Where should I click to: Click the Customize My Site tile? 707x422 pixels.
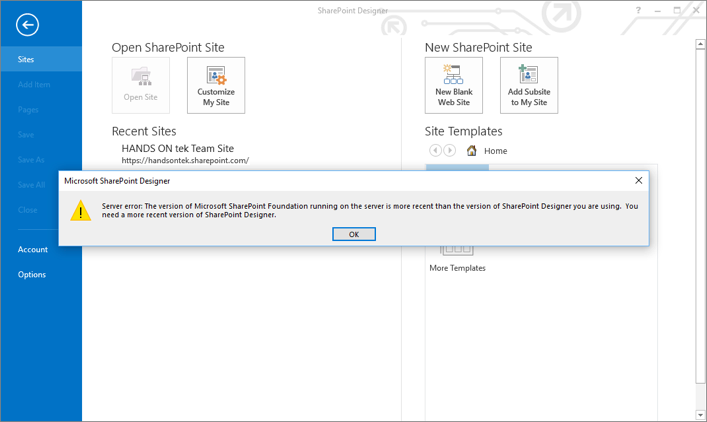point(216,85)
